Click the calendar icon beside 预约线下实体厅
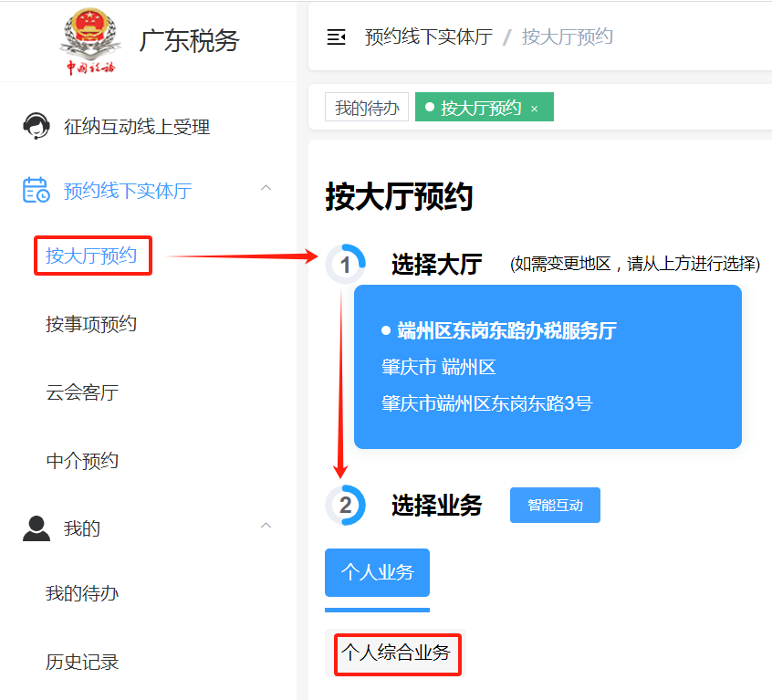 (x=36, y=190)
